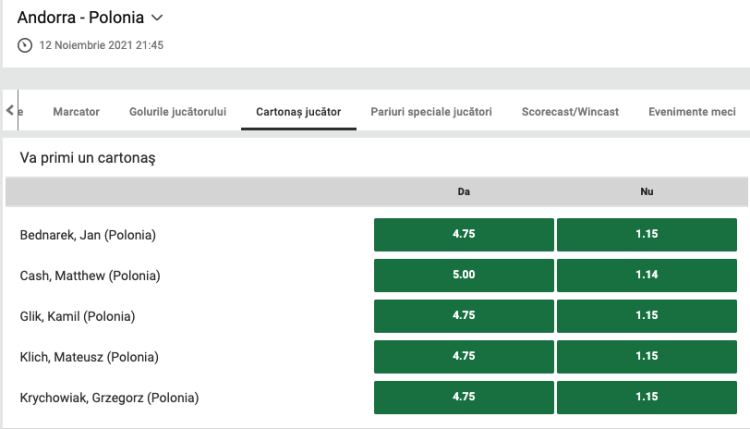Click Da odds for Grzegorz Krychowiak
This screenshot has height=429, width=750.
tap(463, 397)
